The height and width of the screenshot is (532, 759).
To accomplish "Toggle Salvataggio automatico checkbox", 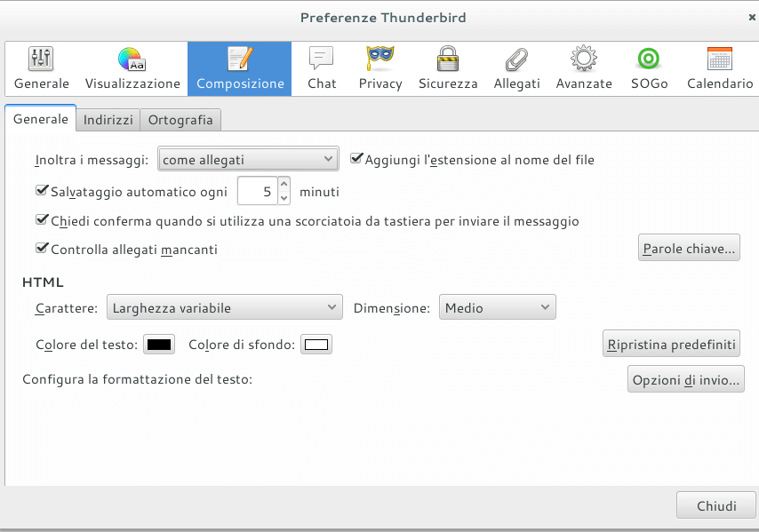I will coord(42,190).
